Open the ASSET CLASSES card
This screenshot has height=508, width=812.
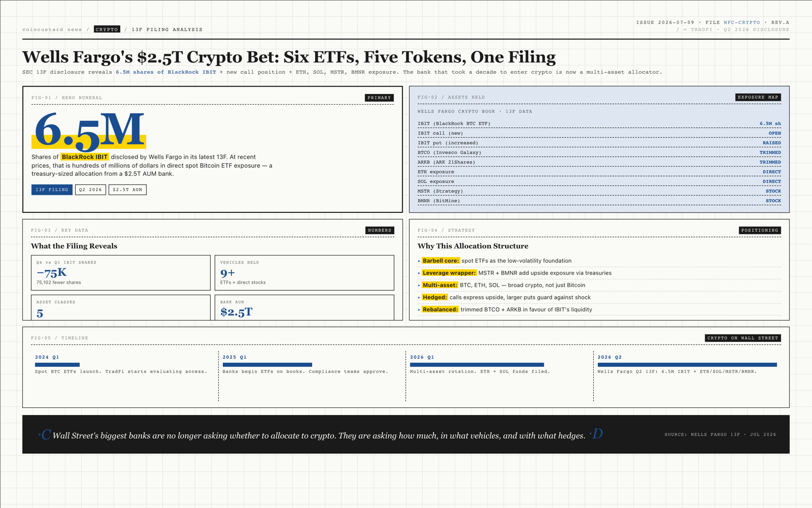tap(121, 307)
